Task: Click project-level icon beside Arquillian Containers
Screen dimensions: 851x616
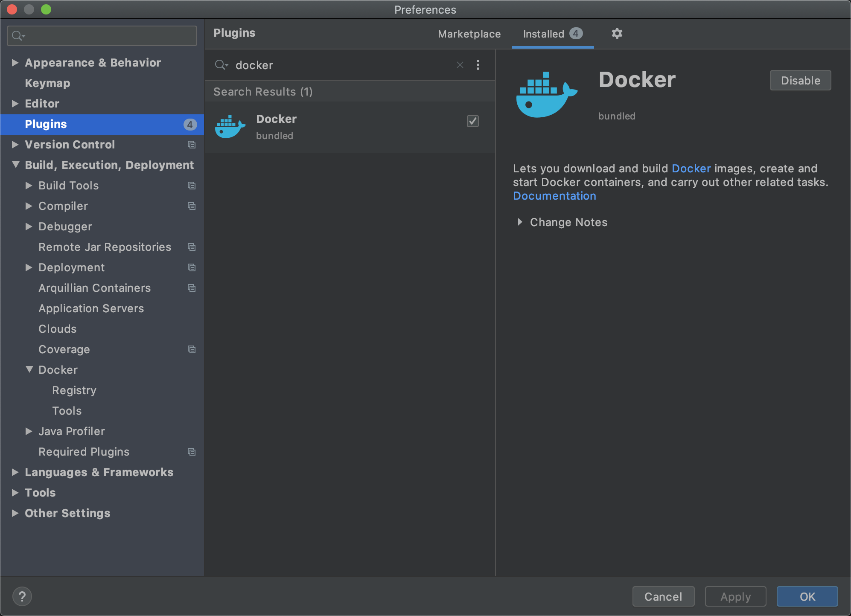Action: click(x=192, y=288)
